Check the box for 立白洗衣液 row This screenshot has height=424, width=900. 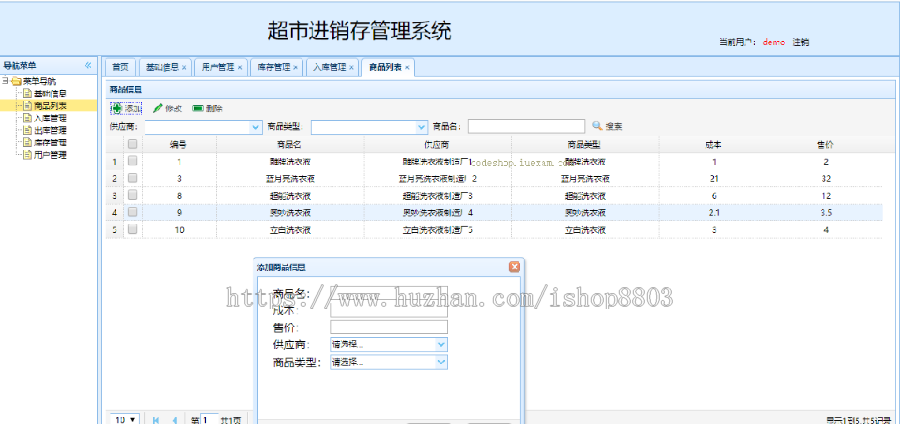coord(132,229)
